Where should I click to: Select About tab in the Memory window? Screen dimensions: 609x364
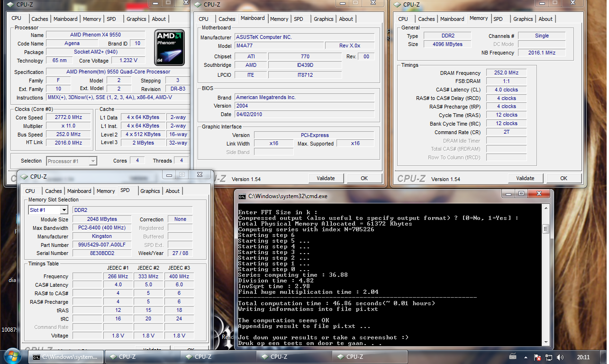click(x=545, y=19)
